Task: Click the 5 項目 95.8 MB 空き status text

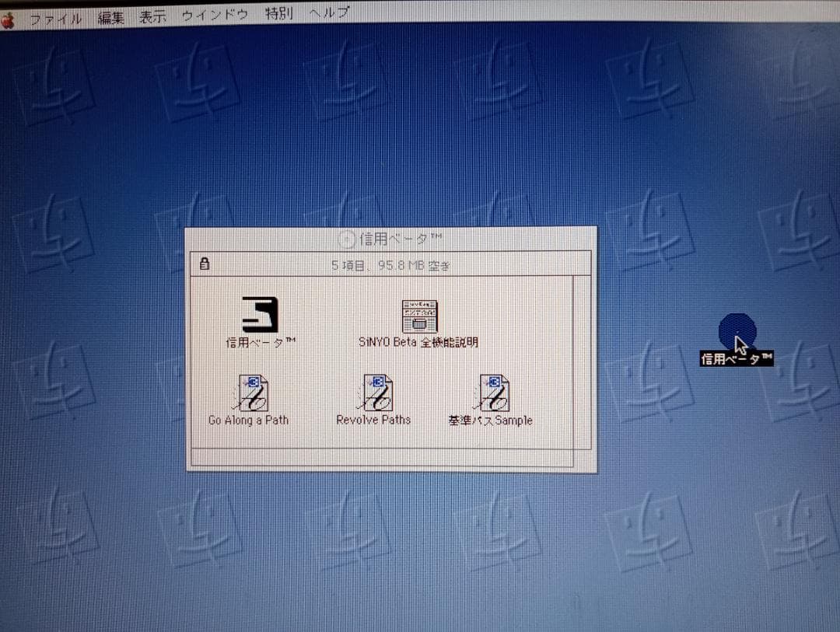Action: tap(390, 265)
